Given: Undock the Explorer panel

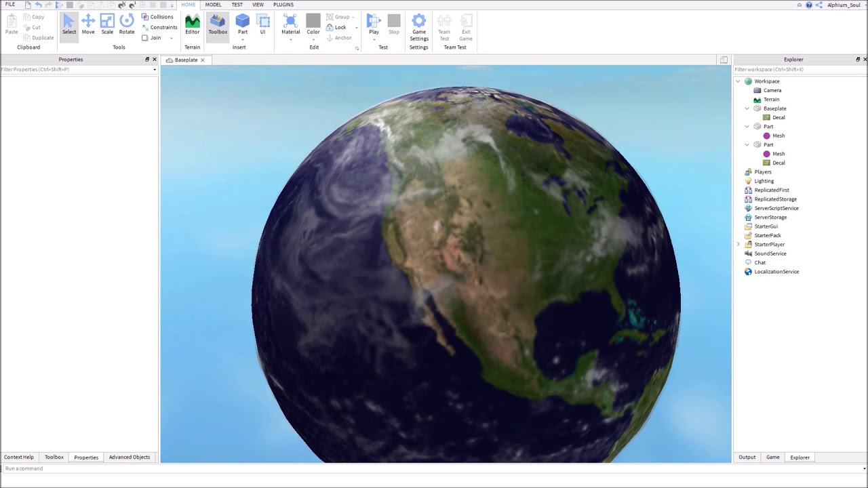Looking at the screenshot, I should pyautogui.click(x=858, y=60).
